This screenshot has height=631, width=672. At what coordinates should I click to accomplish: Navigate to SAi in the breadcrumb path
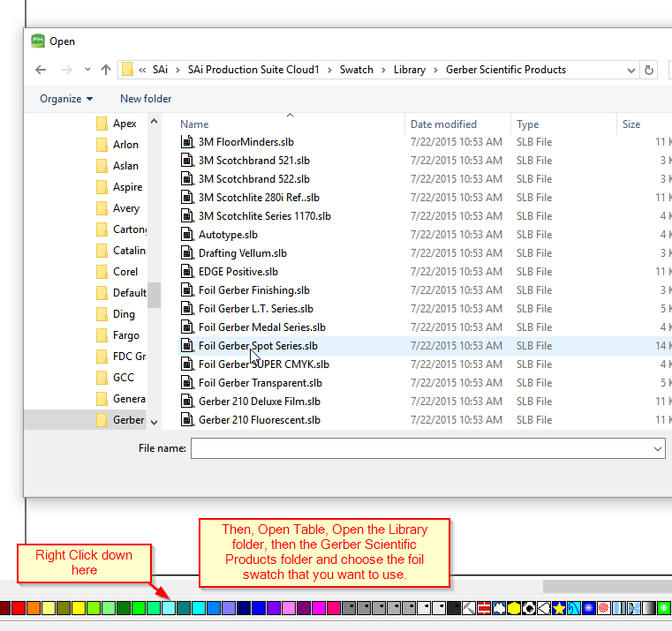[161, 70]
